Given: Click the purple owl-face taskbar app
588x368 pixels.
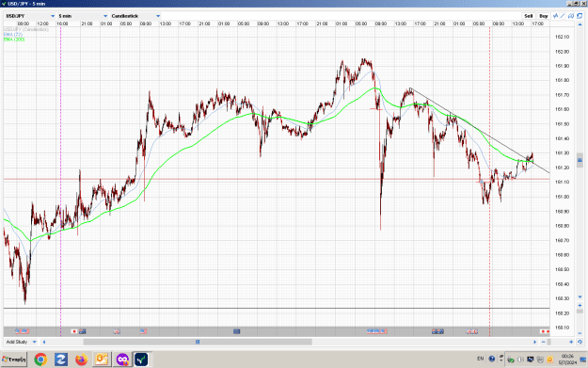Looking at the screenshot, I should 122,360.
